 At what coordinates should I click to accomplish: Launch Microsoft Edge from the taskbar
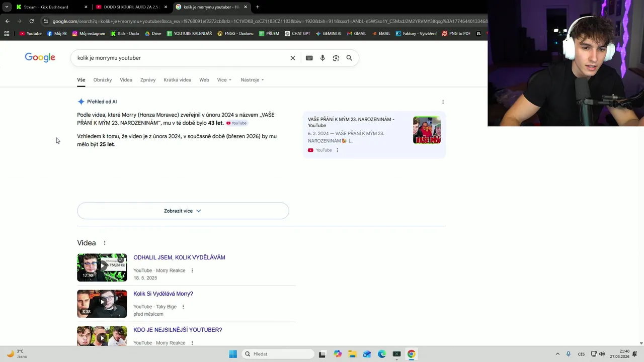coord(382,354)
